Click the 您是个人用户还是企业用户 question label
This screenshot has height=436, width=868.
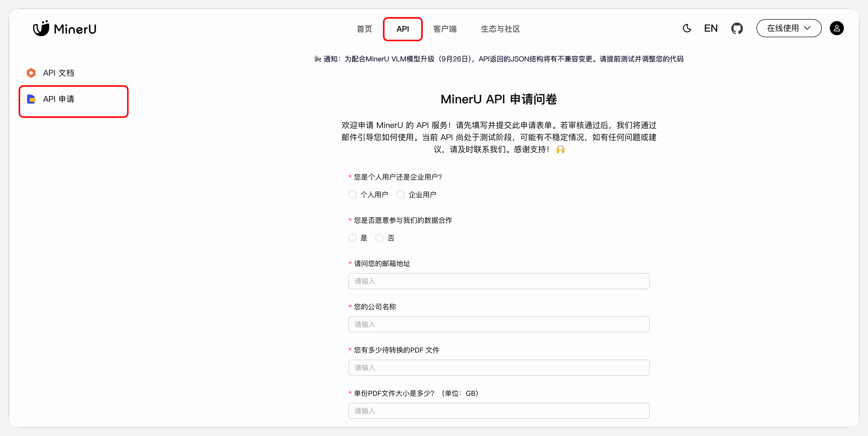click(x=398, y=177)
